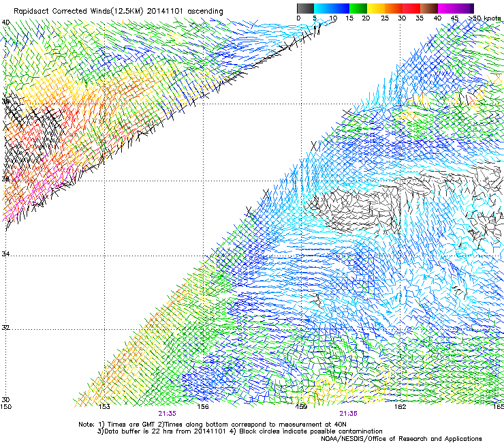The image size is (504, 443).
Task: Click the date text '20141101 ascending' in title
Action: pos(185,12)
